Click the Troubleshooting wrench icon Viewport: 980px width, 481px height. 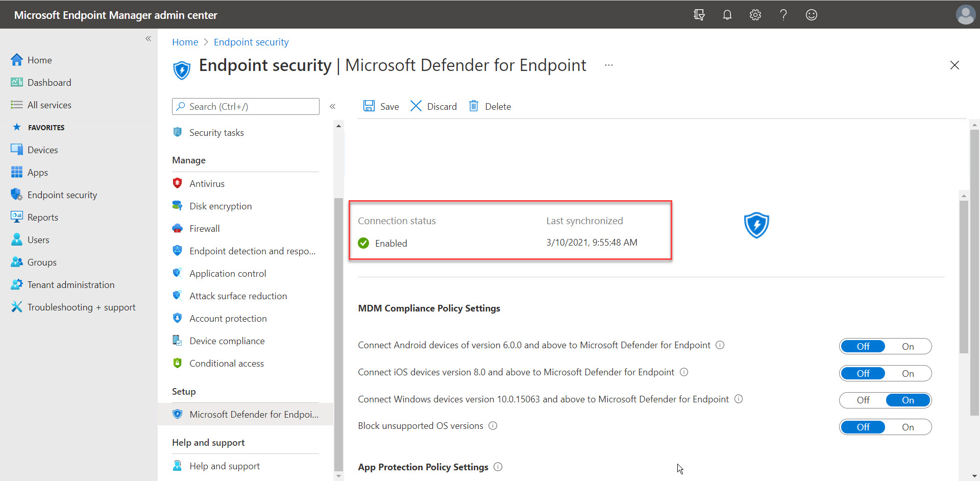point(17,307)
